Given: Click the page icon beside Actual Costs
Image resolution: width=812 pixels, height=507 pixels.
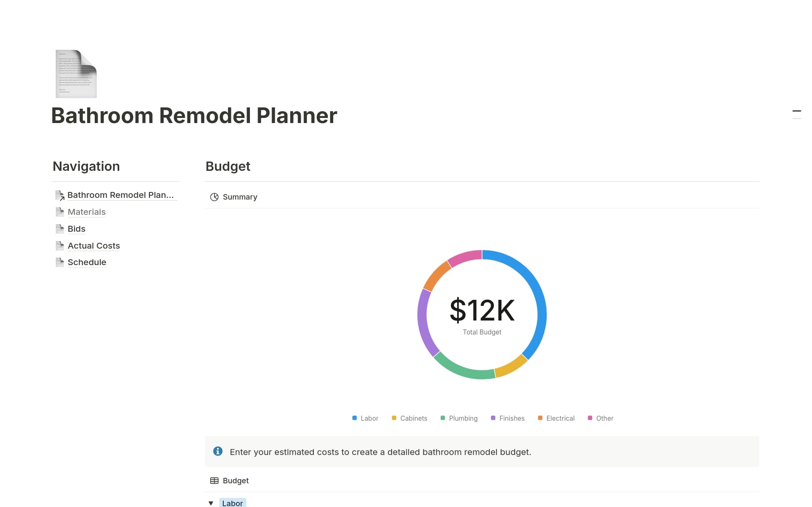Looking at the screenshot, I should [x=59, y=245].
